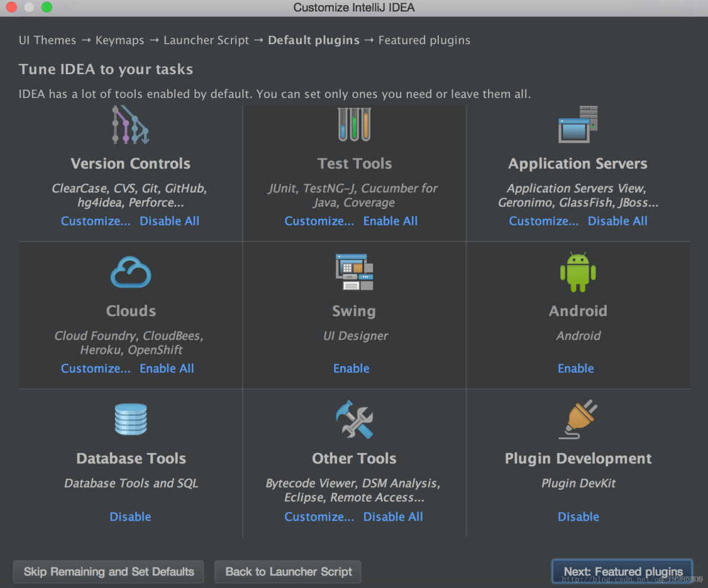708x588 pixels.
Task: Click the Swing UI Designer icon
Action: coord(354,272)
